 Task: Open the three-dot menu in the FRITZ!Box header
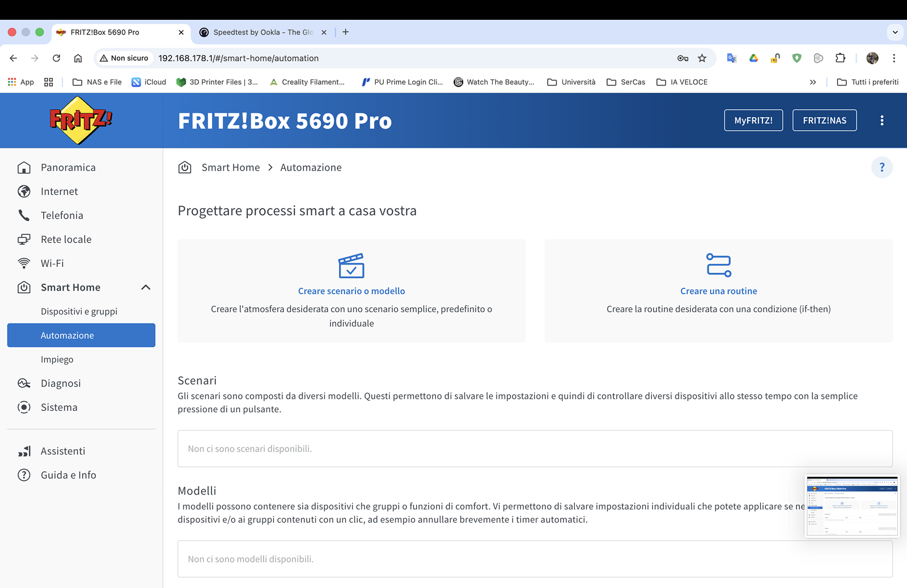881,120
